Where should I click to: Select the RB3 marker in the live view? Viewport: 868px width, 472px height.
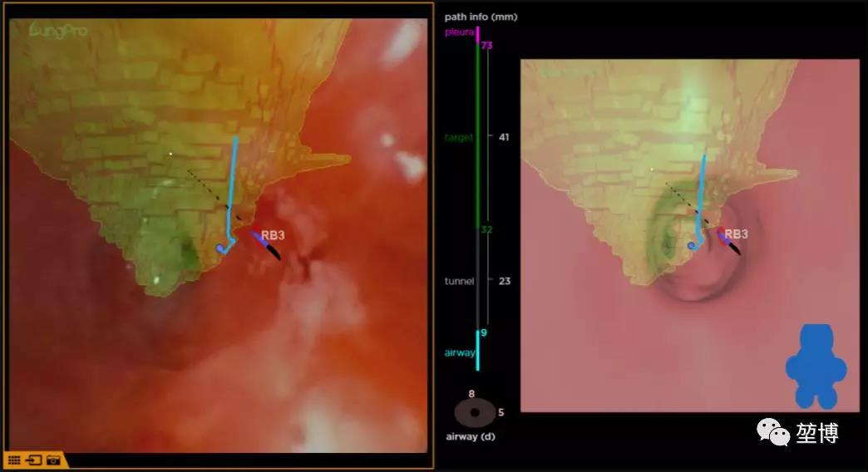272,236
